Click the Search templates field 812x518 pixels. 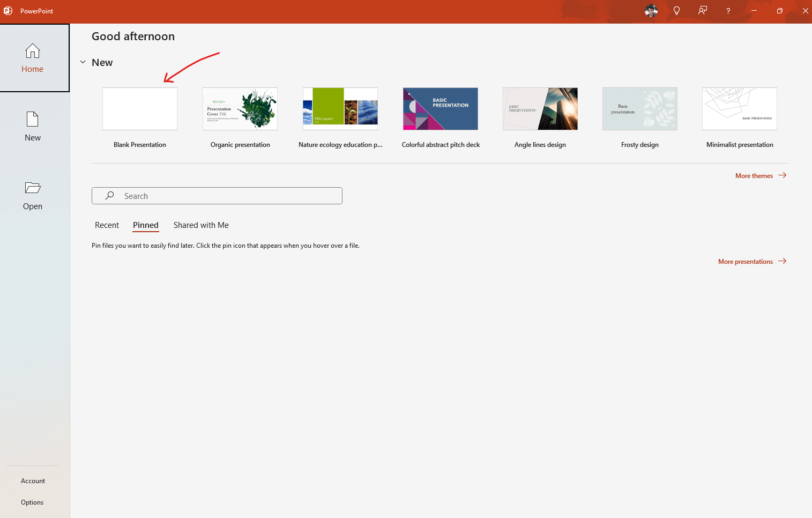(x=217, y=196)
